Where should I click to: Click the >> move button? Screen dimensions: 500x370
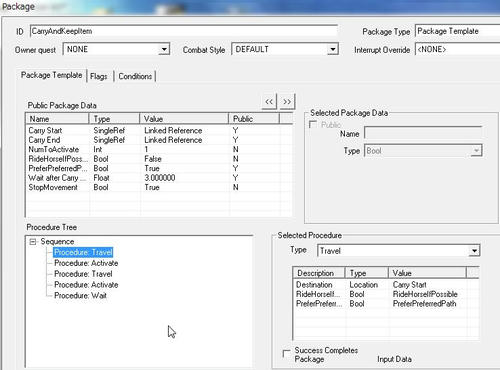(287, 101)
